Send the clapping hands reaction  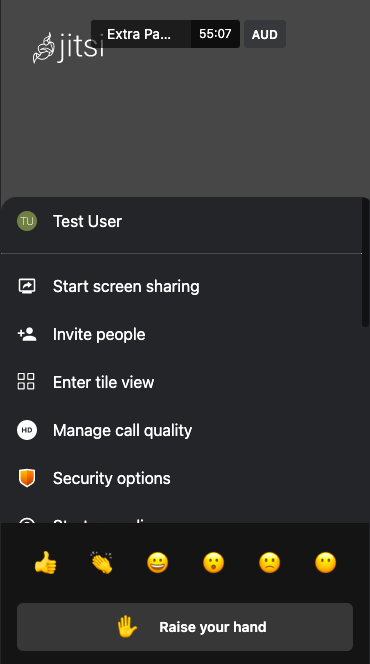point(102,563)
